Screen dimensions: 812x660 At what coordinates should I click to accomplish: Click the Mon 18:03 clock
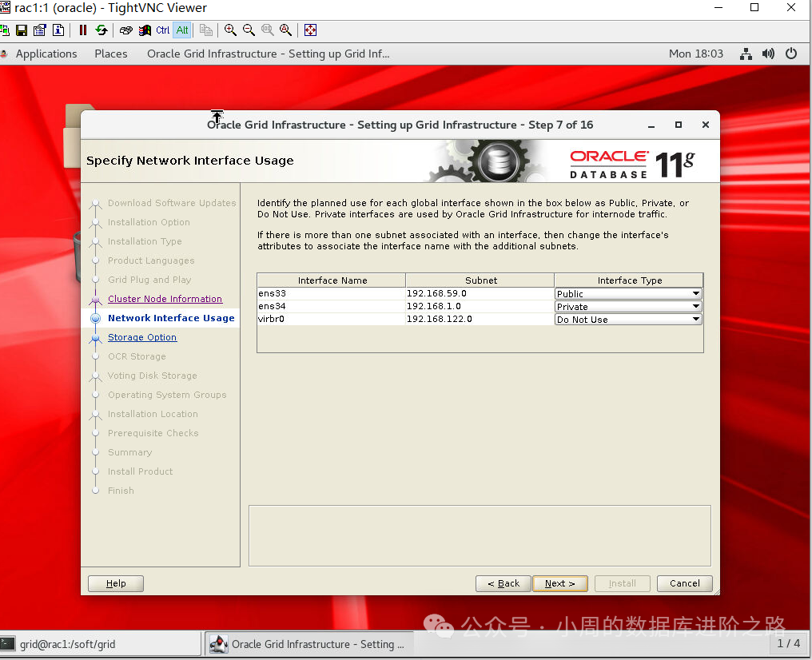pyautogui.click(x=695, y=54)
